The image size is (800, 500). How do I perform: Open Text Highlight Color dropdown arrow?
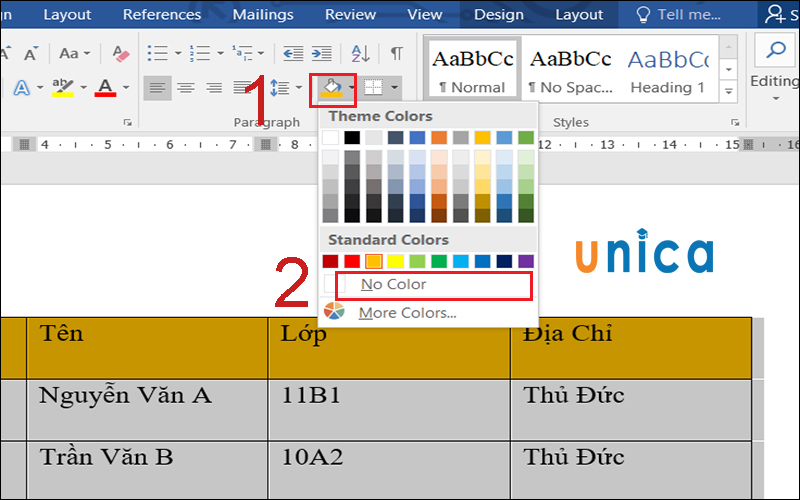coord(83,88)
